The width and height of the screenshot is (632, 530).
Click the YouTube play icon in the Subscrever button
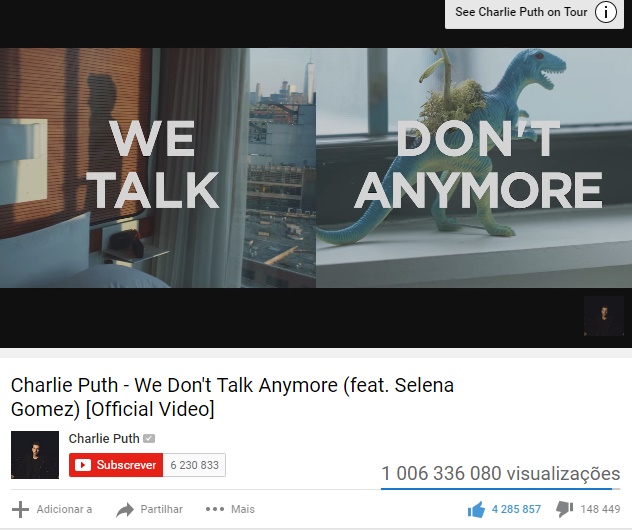83,465
